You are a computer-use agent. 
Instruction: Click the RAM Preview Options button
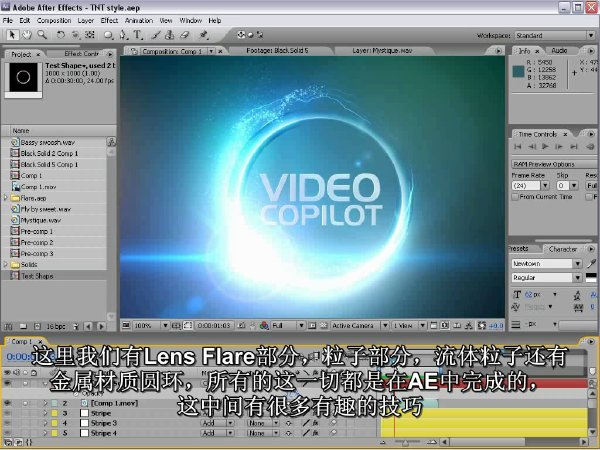(554, 164)
